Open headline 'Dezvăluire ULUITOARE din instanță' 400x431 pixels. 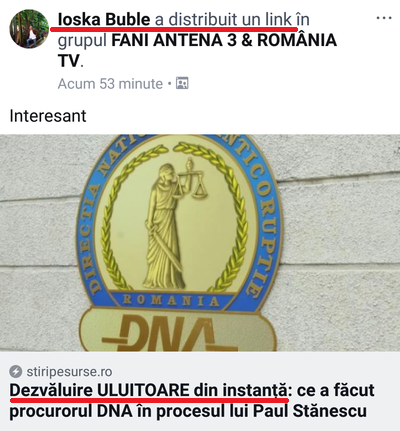[x=149, y=390]
